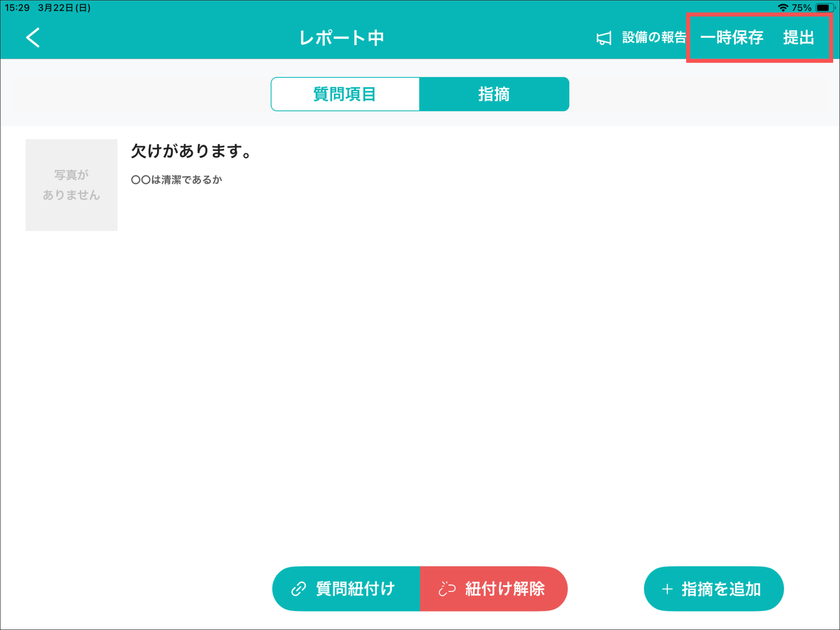The image size is (840, 630).
Task: Open 設備の報告 text link
Action: 654,38
